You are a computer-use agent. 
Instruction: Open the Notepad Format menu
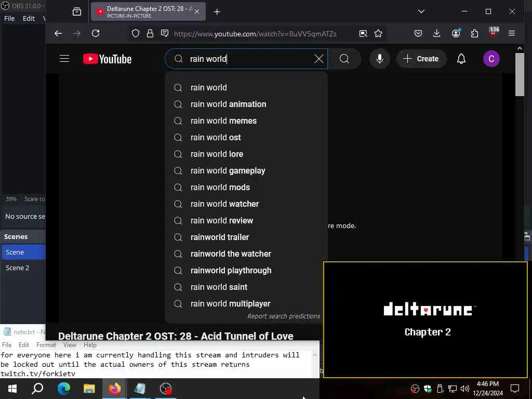click(x=46, y=345)
